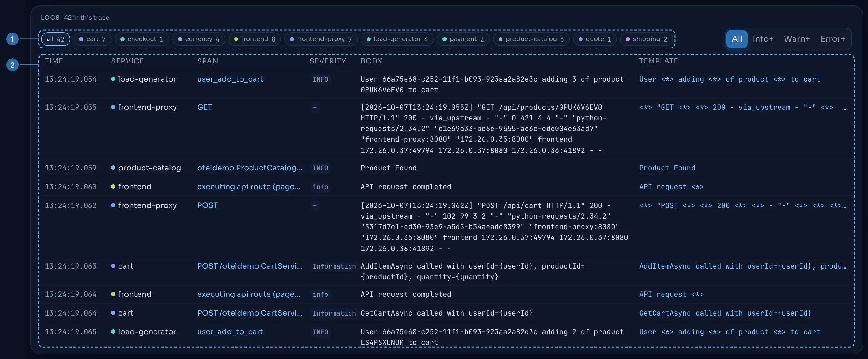
Task: Click the AddItemAsync template link
Action: pyautogui.click(x=743, y=266)
